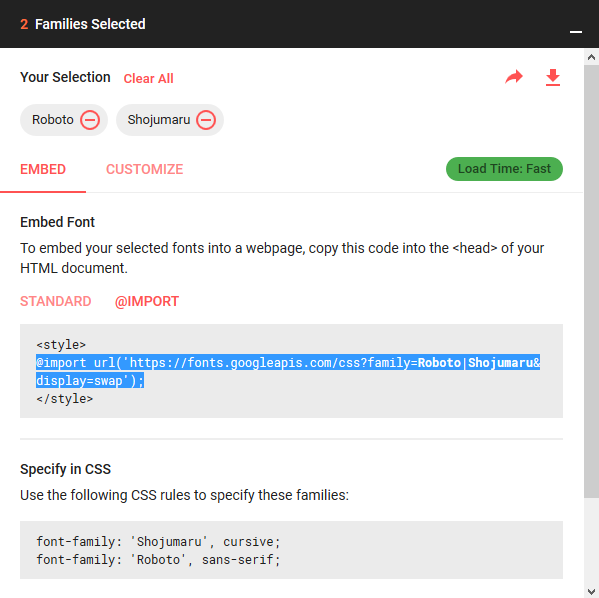
Task: Click the Roboto font chip
Action: pos(64,120)
